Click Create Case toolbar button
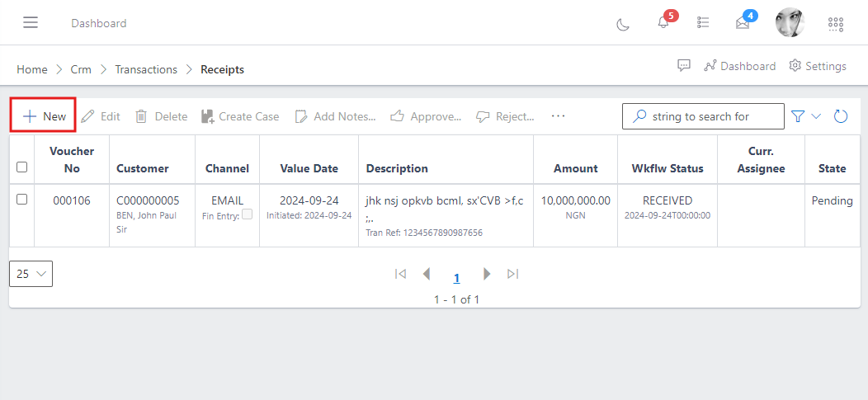868x400 pixels. click(x=240, y=116)
